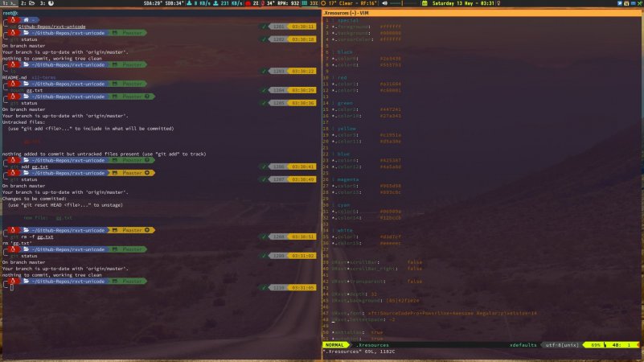This screenshot has width=644, height=362.
Task: Click the NORMAL mode indicator in Vim
Action: [x=334, y=345]
